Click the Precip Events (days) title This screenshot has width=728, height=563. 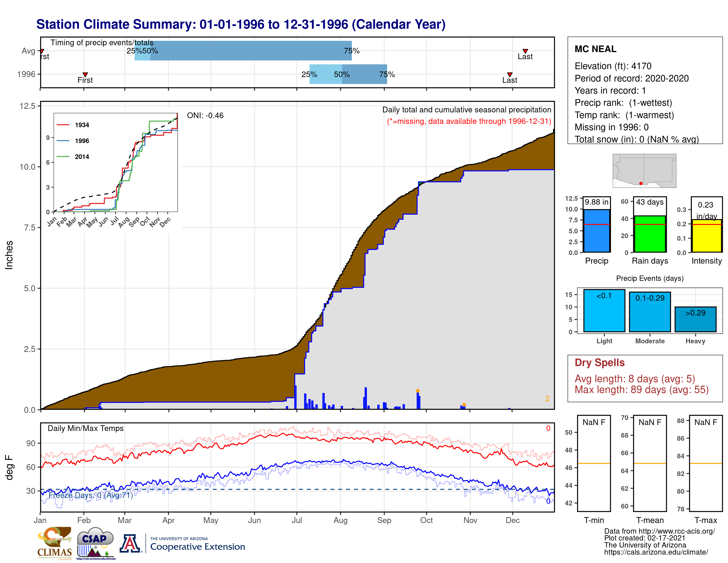tap(650, 278)
